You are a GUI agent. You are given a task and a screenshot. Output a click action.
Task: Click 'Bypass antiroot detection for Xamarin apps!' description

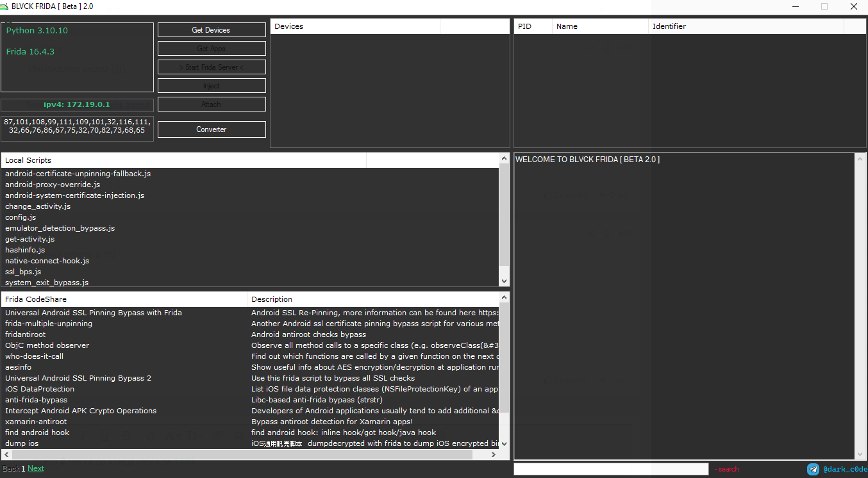[332, 422]
